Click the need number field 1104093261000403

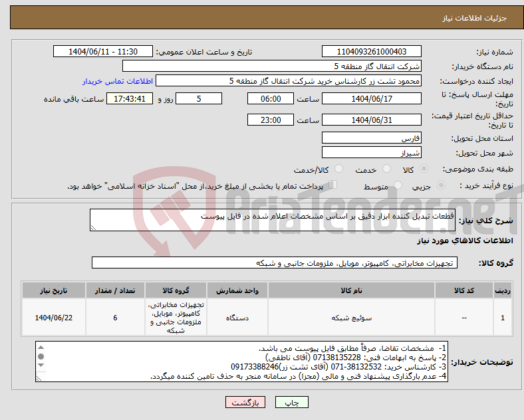click(371, 52)
